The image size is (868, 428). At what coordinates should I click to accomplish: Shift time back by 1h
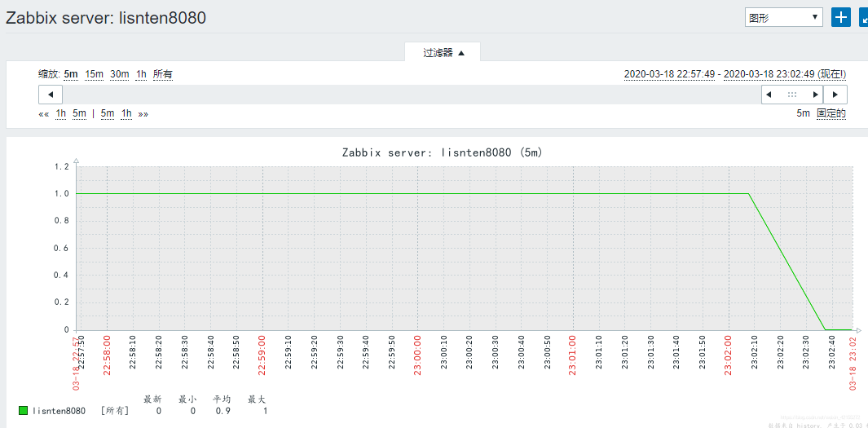(61, 113)
